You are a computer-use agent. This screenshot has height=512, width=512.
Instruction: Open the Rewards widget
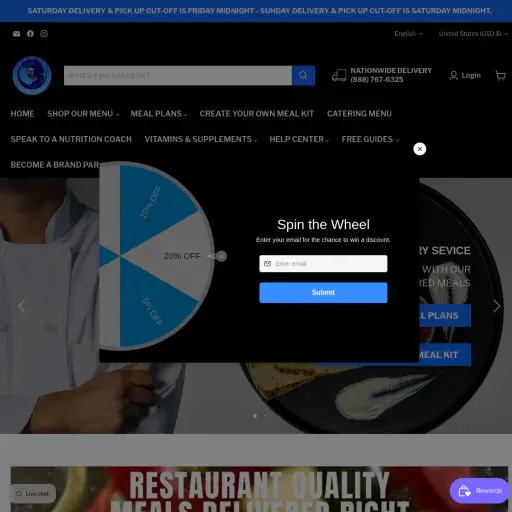480,491
